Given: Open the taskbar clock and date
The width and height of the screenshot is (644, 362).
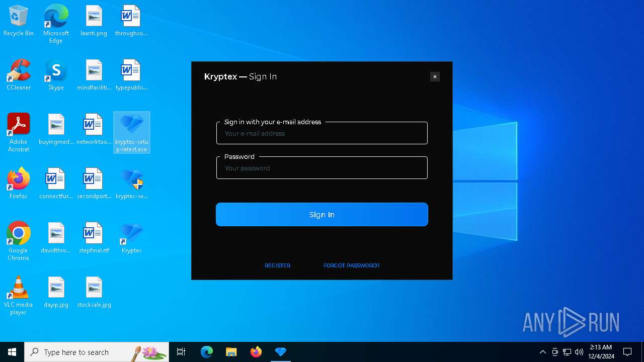Looking at the screenshot, I should (x=601, y=352).
